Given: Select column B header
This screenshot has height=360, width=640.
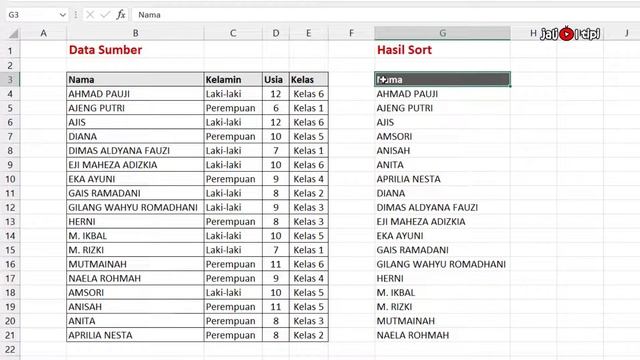Looking at the screenshot, I should 135,33.
